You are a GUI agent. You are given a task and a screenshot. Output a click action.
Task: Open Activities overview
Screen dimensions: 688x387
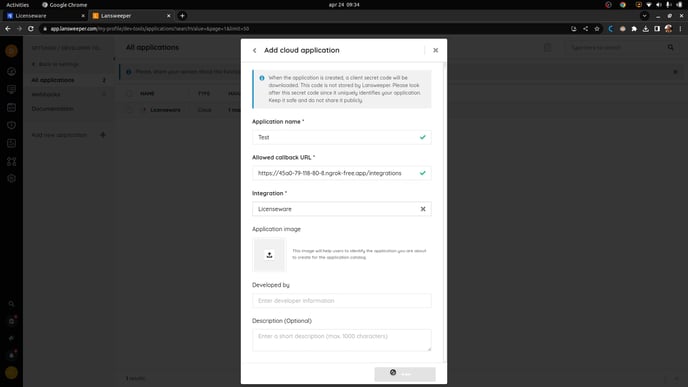pyautogui.click(x=18, y=5)
